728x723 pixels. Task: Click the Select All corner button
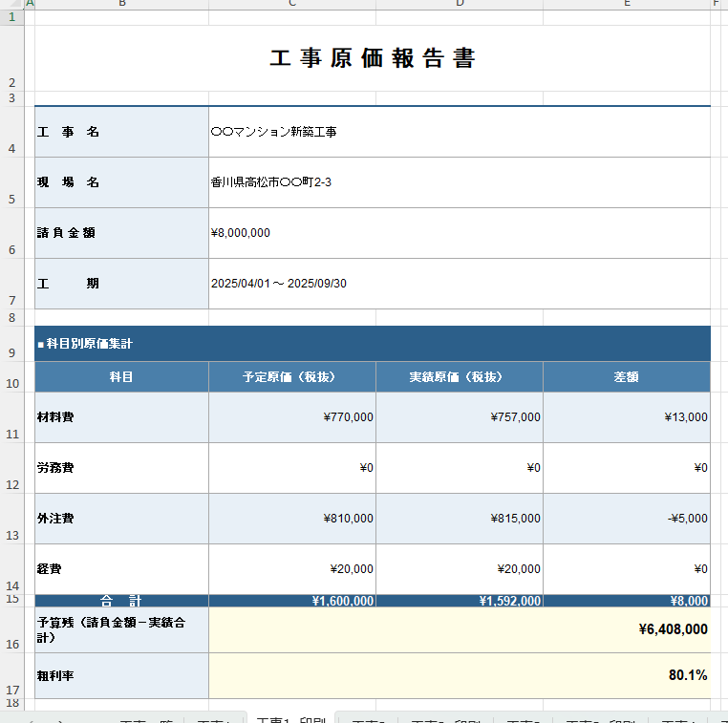11,3
